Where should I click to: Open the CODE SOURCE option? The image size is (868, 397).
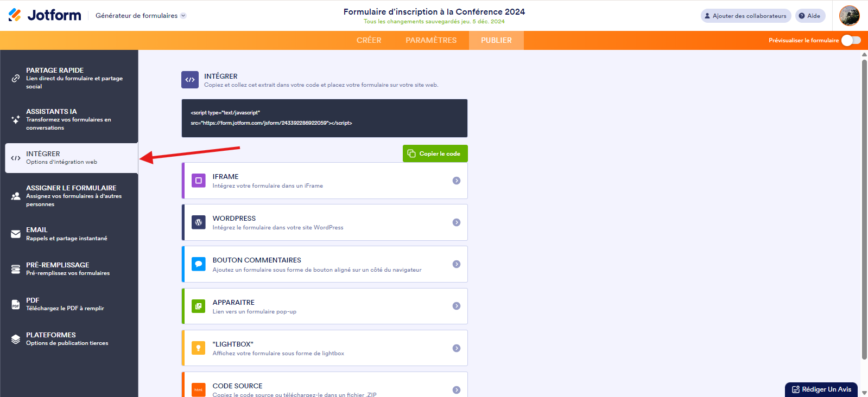pyautogui.click(x=325, y=385)
